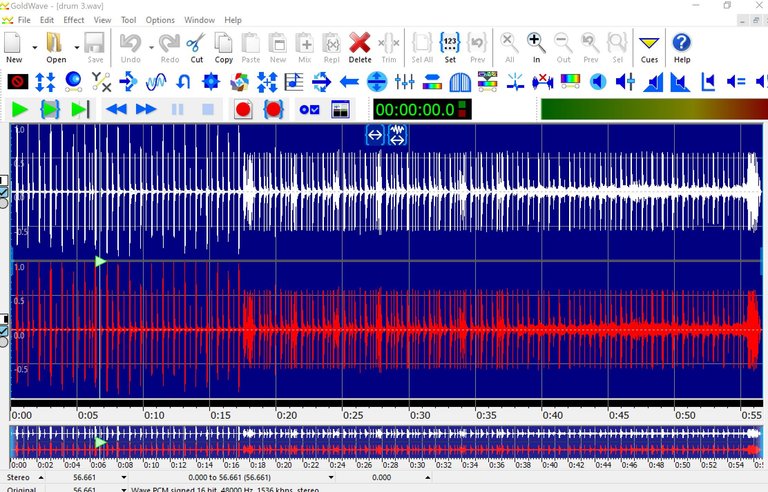Click the play-to-end green button
Image resolution: width=768 pixels, height=492 pixels.
coord(80,109)
